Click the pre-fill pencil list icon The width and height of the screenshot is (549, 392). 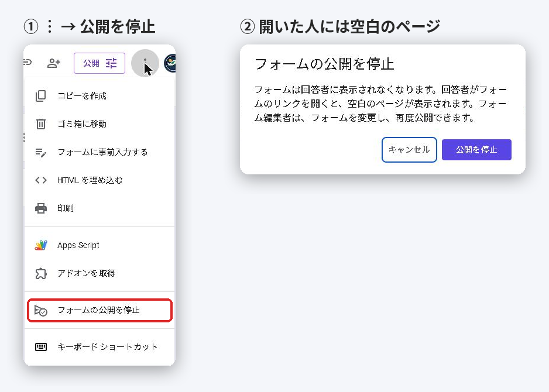(40, 152)
